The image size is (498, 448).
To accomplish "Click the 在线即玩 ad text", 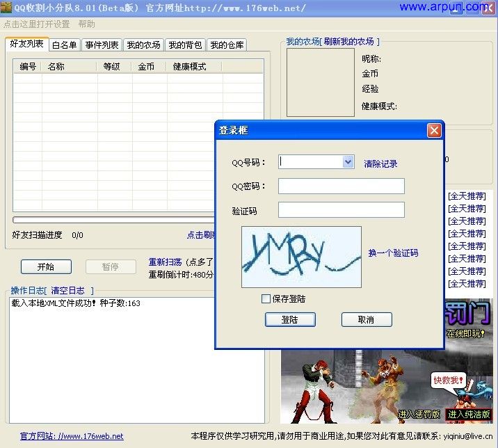I will 465,334.
